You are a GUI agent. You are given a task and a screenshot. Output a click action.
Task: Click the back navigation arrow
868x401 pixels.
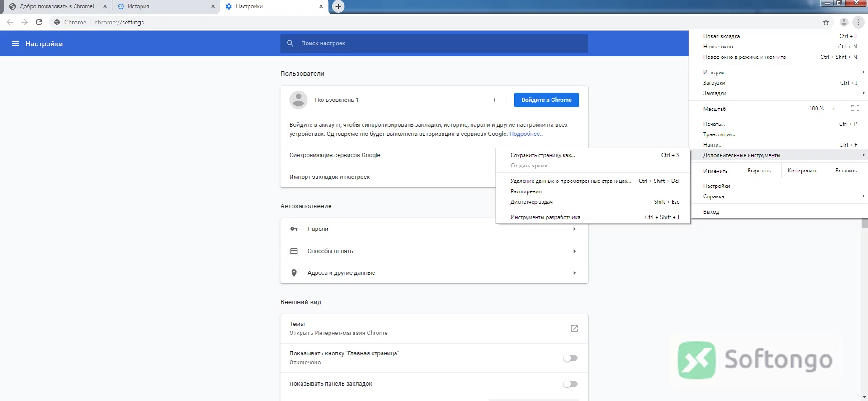(10, 22)
